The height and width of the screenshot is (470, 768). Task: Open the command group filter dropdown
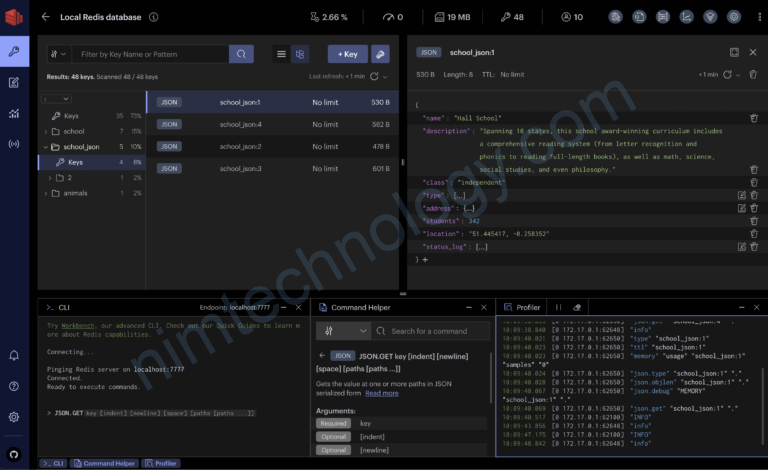tap(344, 331)
